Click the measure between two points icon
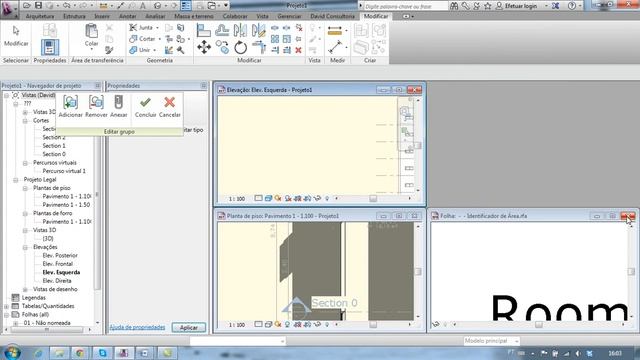 (x=335, y=48)
